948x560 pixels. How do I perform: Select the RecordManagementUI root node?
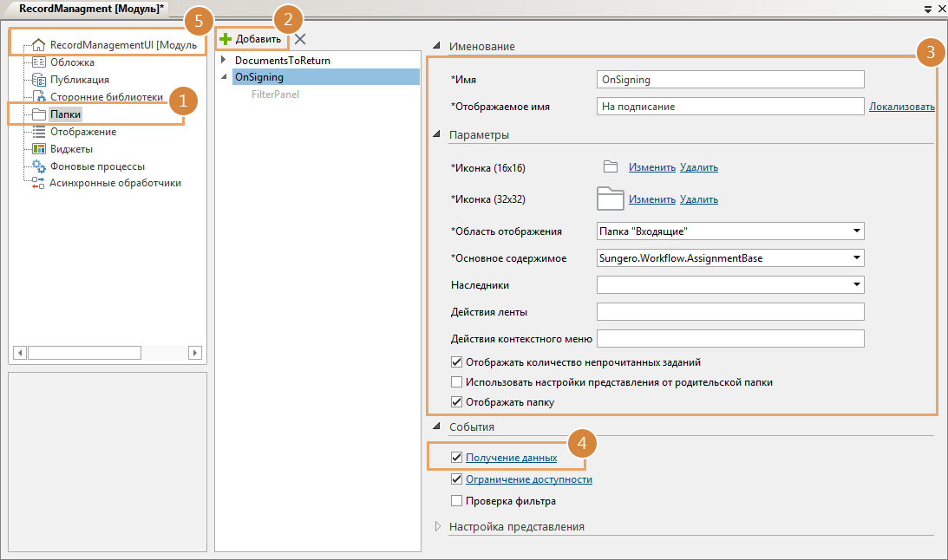point(121,44)
